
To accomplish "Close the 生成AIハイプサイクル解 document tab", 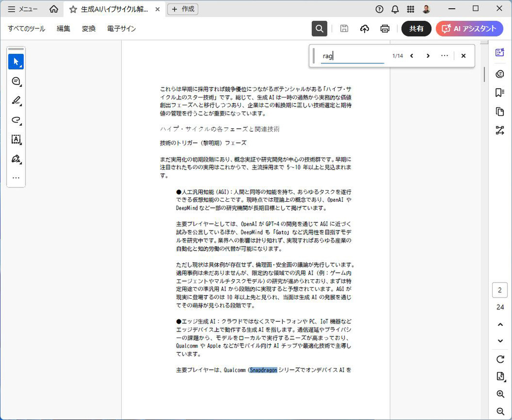I will tap(158, 10).
